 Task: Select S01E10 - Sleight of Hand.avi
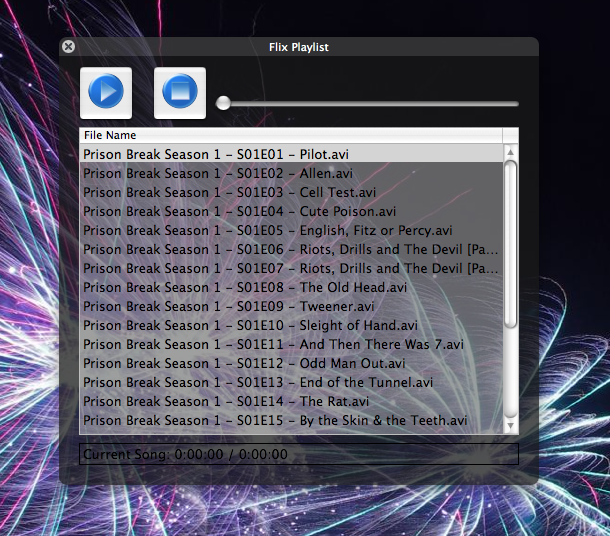[291, 326]
